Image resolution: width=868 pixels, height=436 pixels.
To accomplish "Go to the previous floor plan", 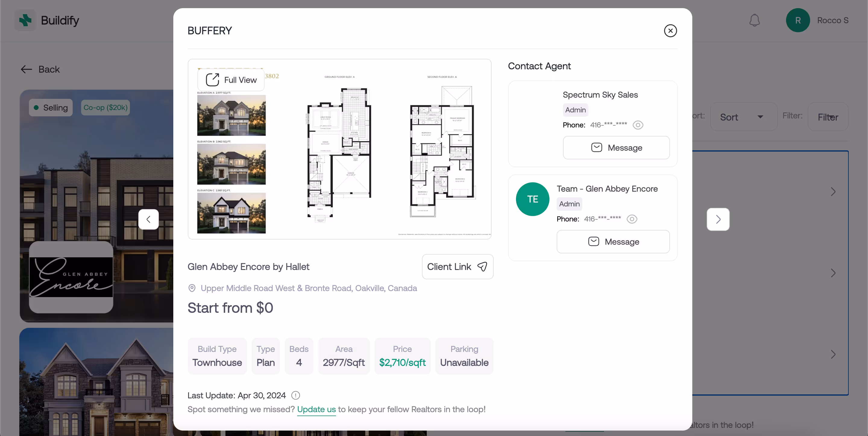I will click(x=148, y=219).
